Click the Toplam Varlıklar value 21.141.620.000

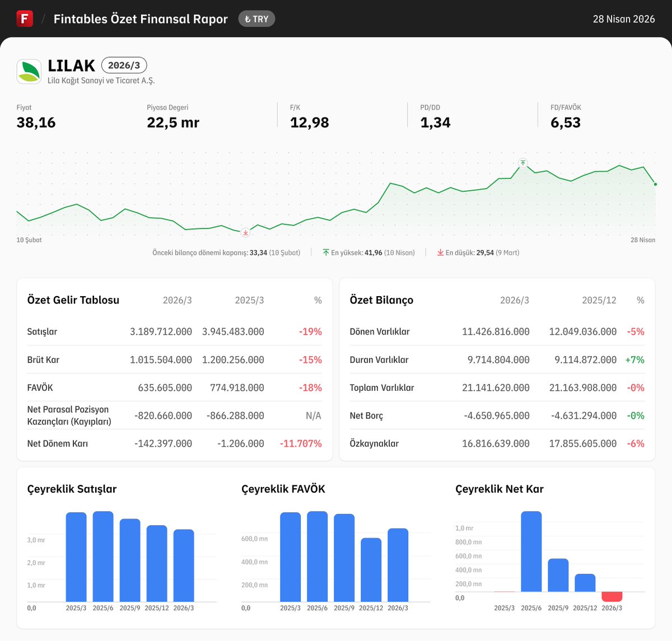pos(496,387)
